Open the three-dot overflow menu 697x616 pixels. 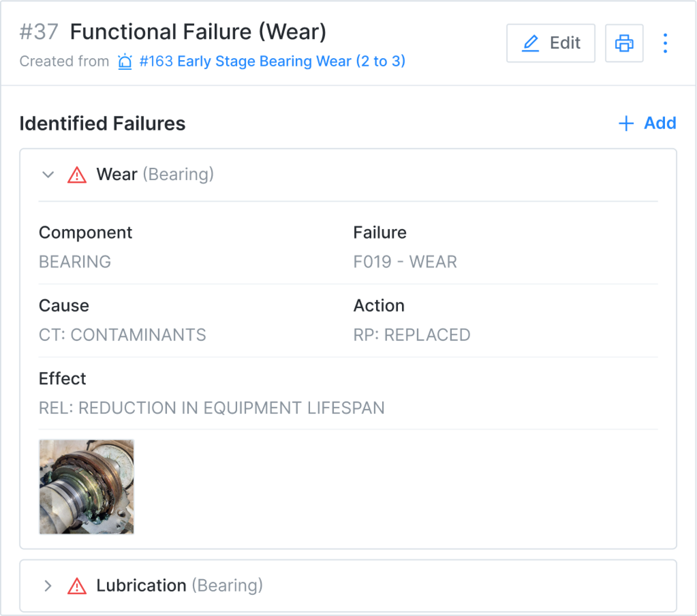pyautogui.click(x=665, y=43)
